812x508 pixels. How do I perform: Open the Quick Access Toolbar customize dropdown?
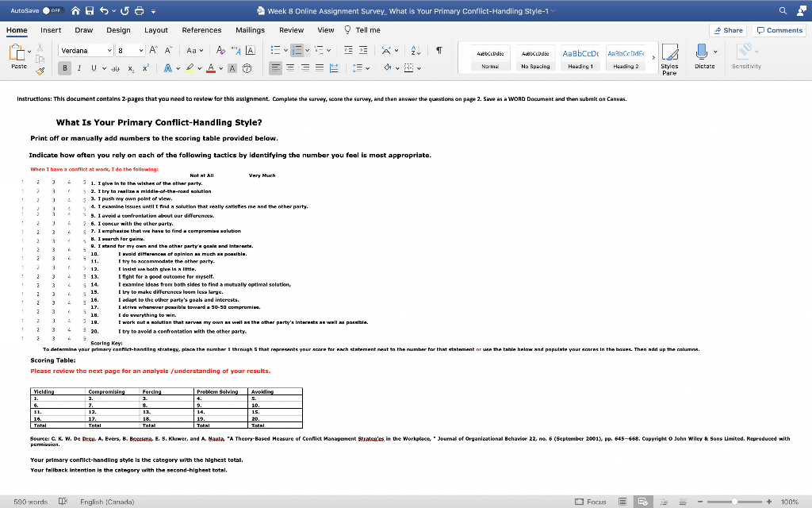(154, 11)
